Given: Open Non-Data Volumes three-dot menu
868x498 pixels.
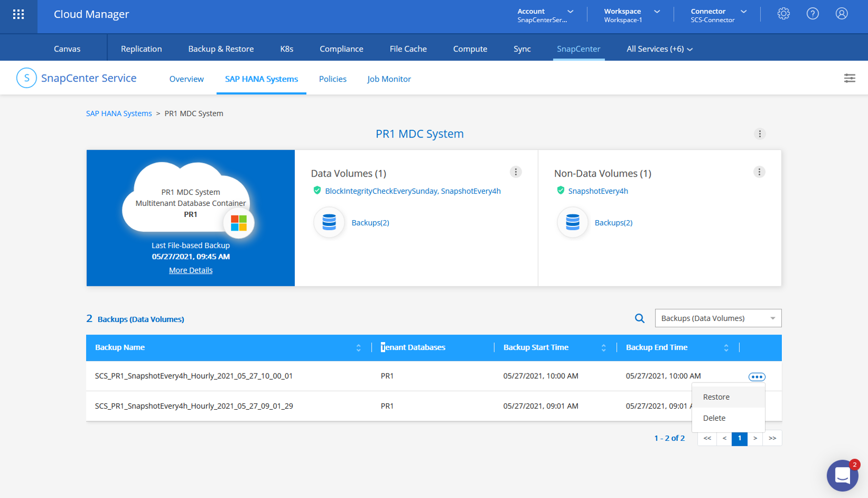Looking at the screenshot, I should 759,172.
